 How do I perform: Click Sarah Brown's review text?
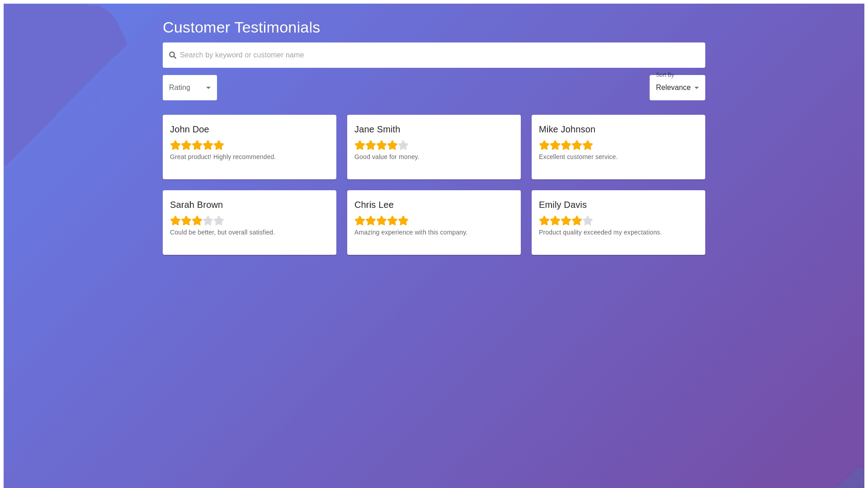(222, 232)
